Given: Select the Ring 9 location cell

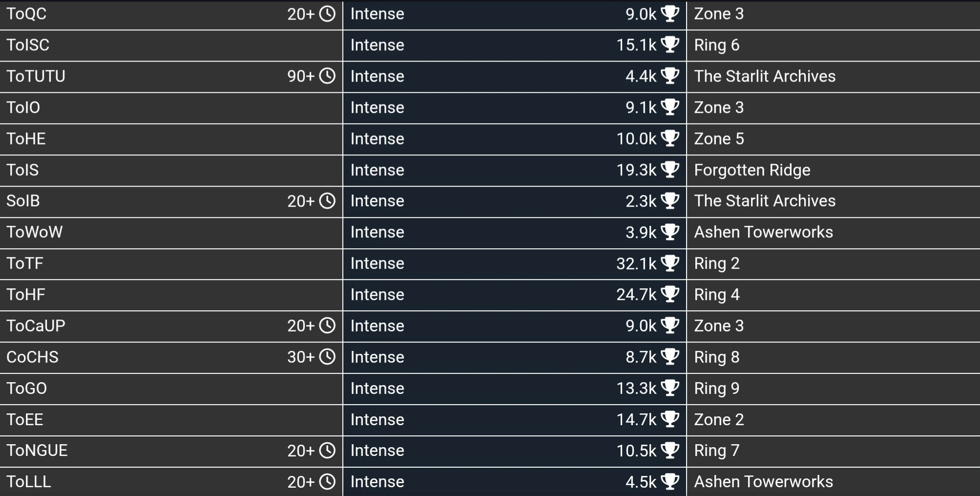Looking at the screenshot, I should coord(716,388).
